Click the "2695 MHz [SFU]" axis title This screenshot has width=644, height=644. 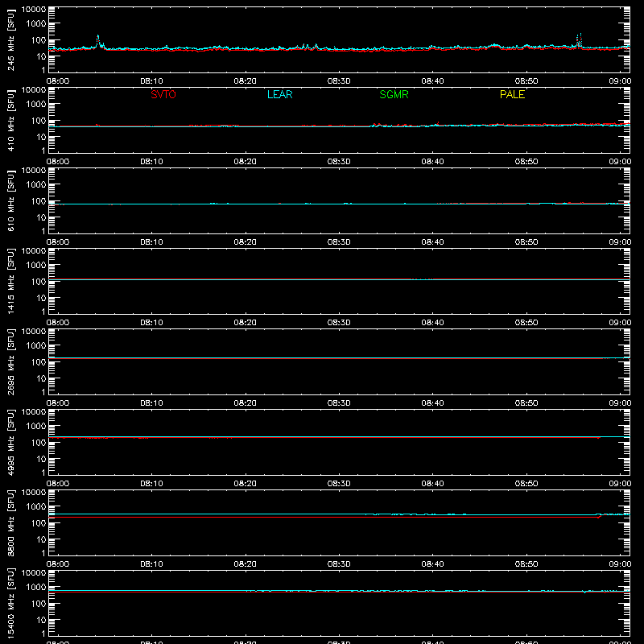pos(11,361)
